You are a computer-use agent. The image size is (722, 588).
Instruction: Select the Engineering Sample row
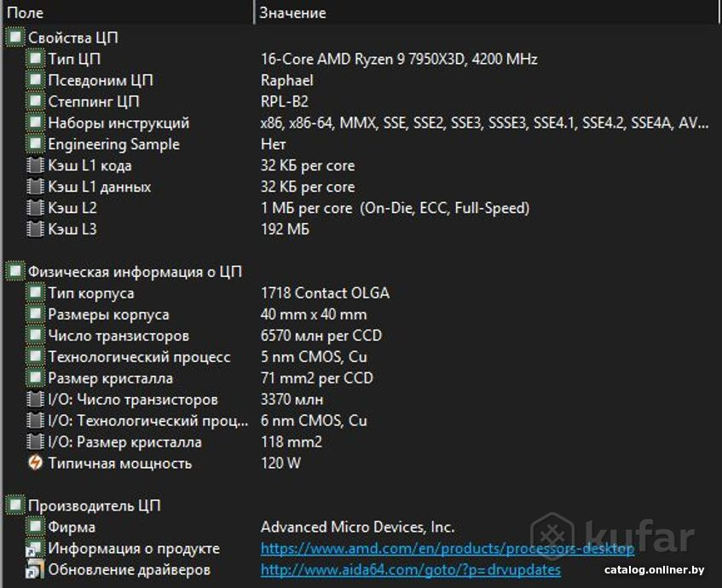(x=113, y=144)
